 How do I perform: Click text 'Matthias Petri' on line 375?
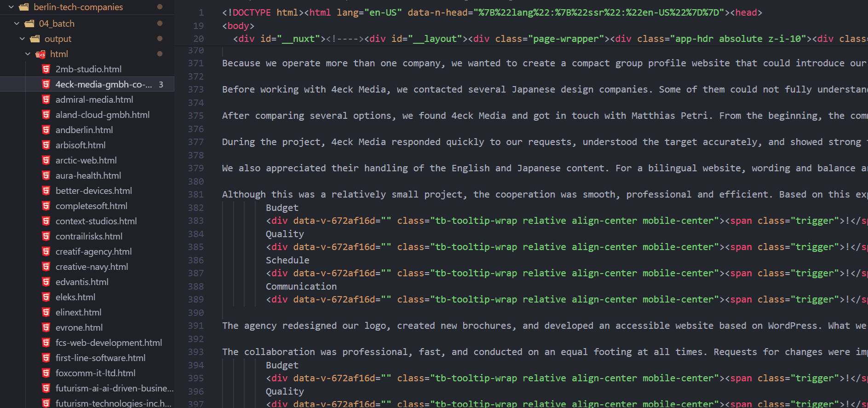(669, 116)
